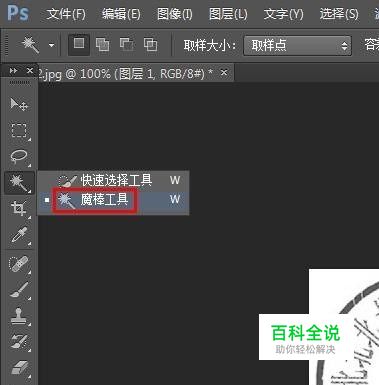Open the 文件(F) menu
Viewport: 379px width, 385px height.
click(x=66, y=14)
